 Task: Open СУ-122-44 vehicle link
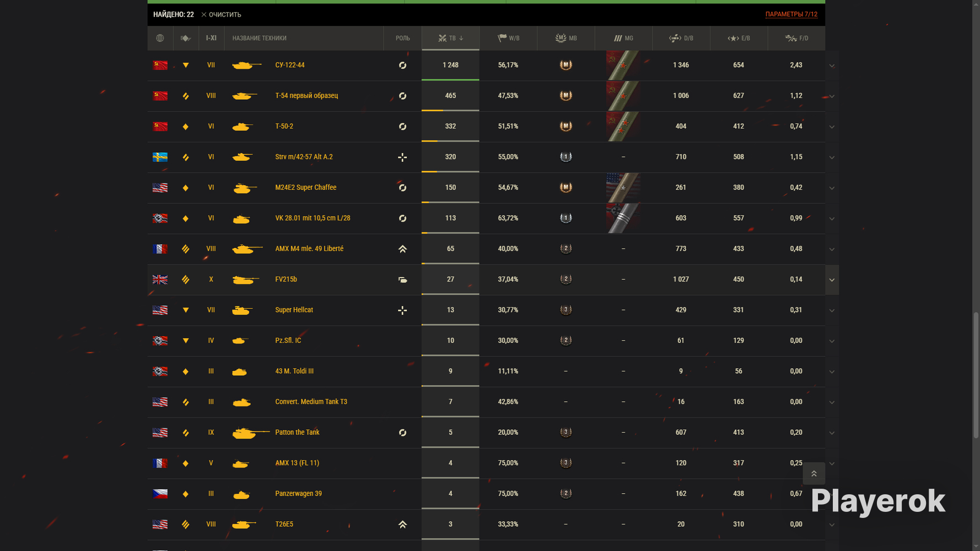290,65
